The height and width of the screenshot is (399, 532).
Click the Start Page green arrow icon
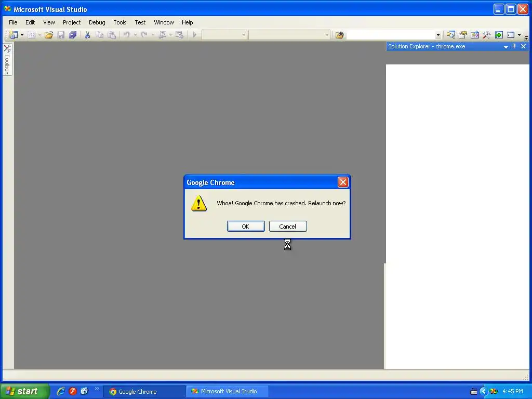pyautogui.click(x=499, y=35)
